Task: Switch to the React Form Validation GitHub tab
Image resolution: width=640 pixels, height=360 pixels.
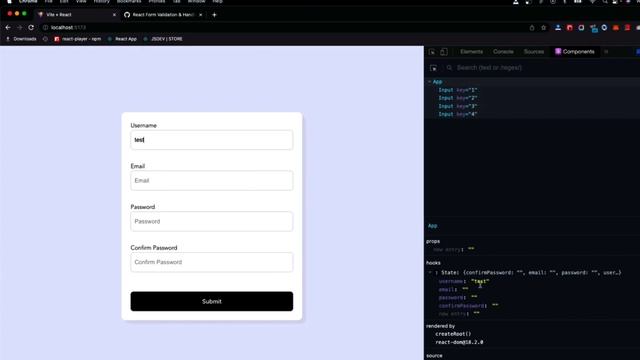Action: click(162, 15)
